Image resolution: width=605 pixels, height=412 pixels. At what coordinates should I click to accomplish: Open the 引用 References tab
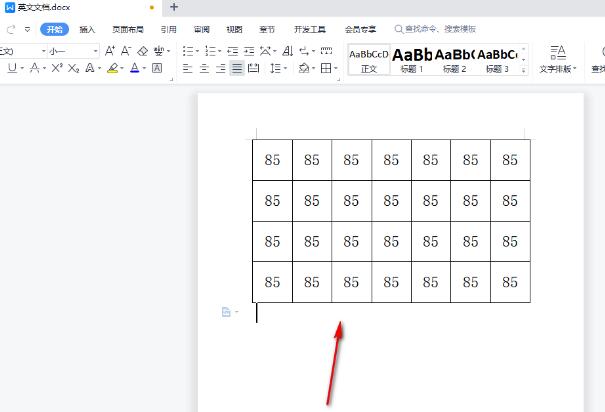(169, 29)
